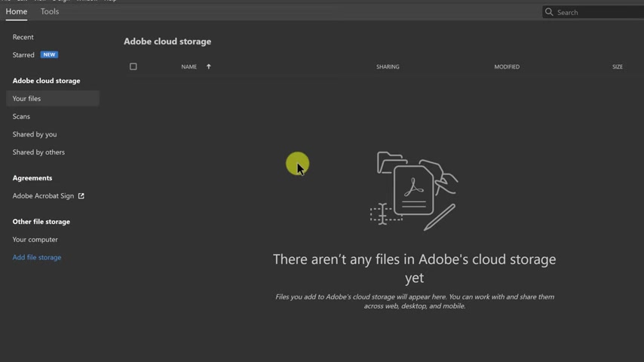Screen dimensions: 644x362
Task: Click the search magnifier icon
Action: point(549,12)
